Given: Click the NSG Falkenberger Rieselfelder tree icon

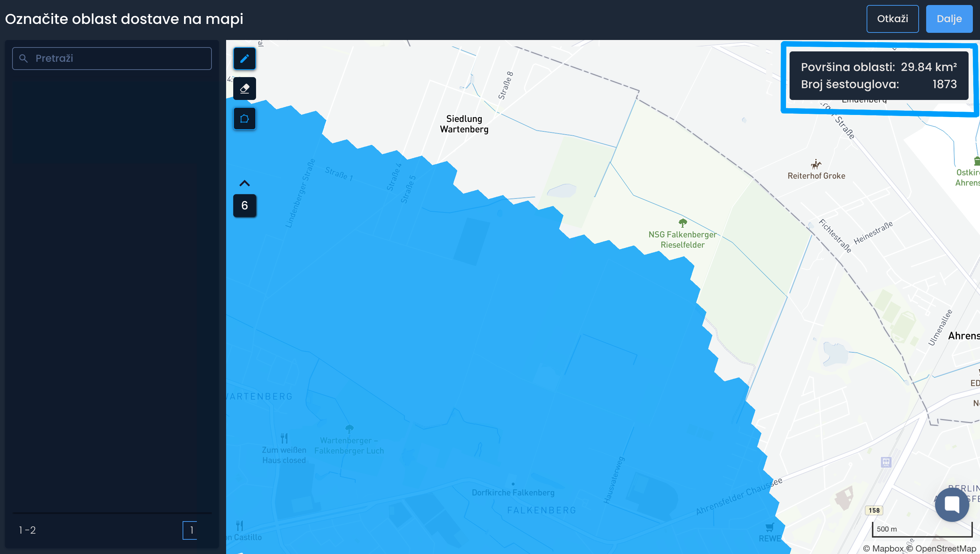Looking at the screenshot, I should pos(683,223).
